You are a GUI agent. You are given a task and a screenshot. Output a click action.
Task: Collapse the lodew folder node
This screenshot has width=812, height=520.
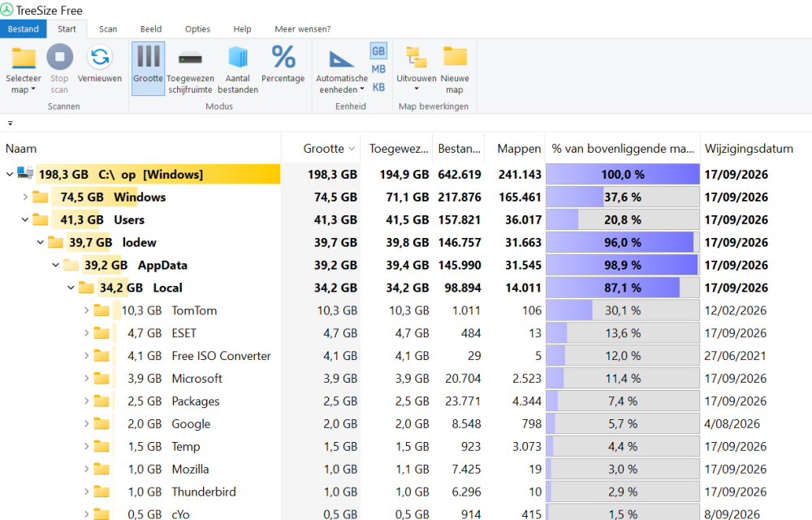point(41,242)
